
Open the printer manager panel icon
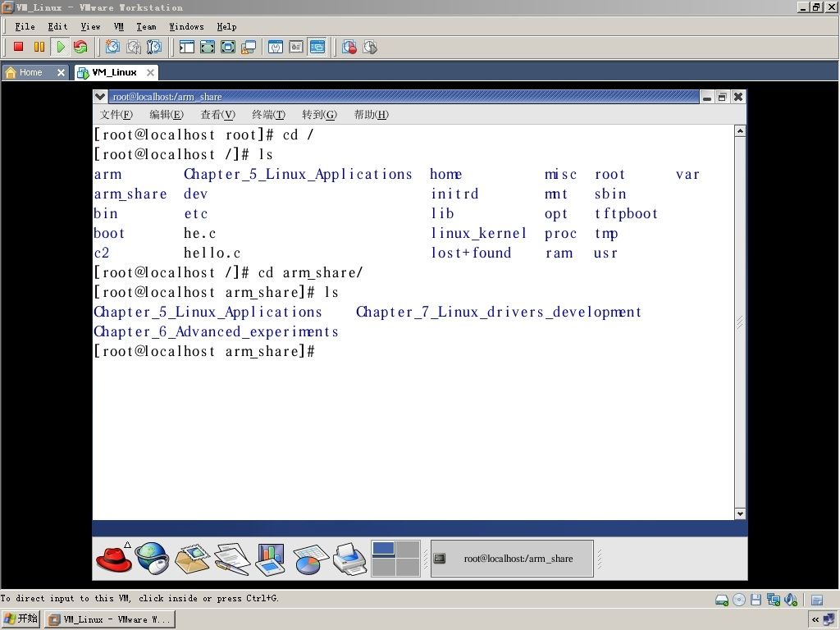[349, 559]
